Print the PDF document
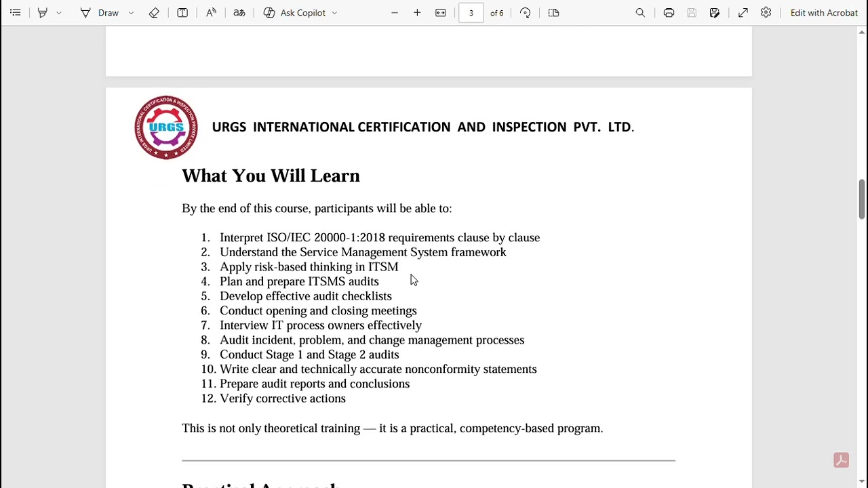 [669, 13]
